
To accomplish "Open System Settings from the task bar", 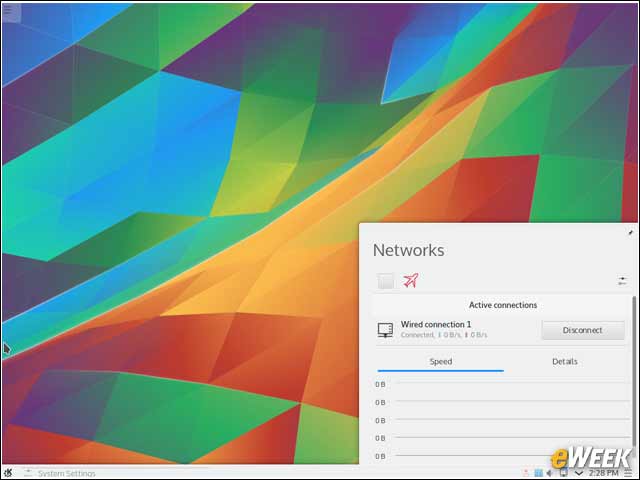I will tap(59, 473).
